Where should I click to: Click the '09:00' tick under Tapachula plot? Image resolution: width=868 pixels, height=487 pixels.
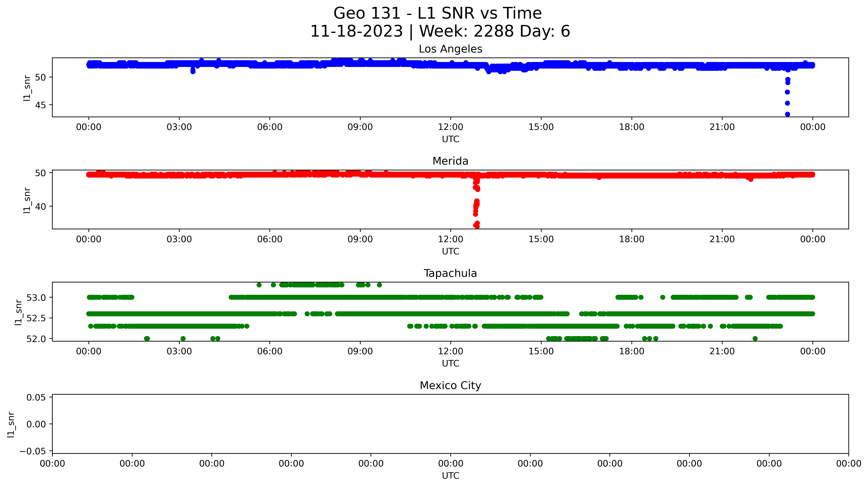coord(360,351)
